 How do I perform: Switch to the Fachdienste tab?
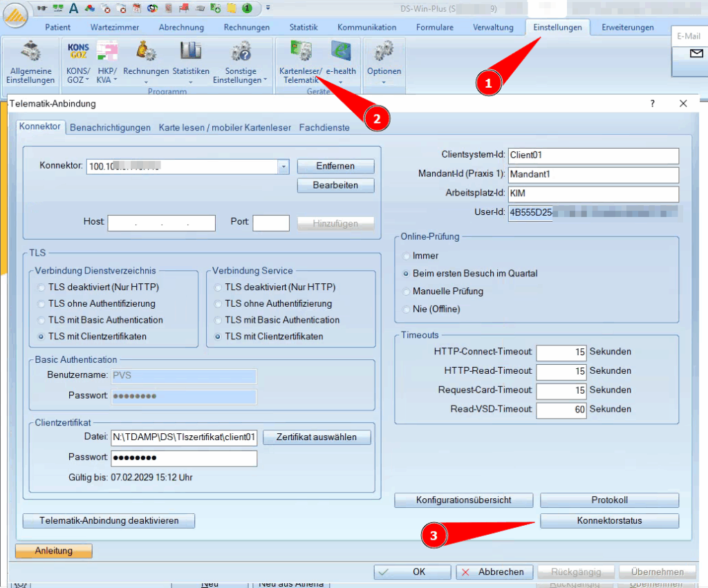coord(324,127)
